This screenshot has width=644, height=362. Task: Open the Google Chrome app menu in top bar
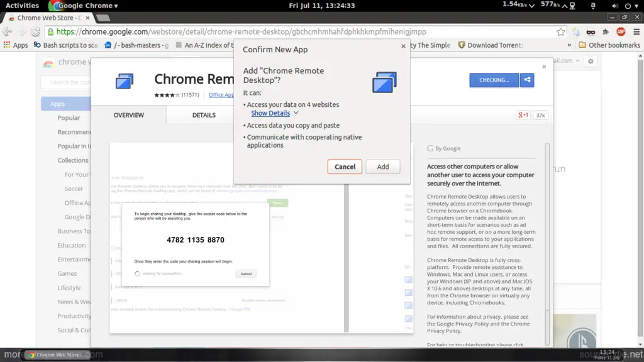pyautogui.click(x=84, y=5)
